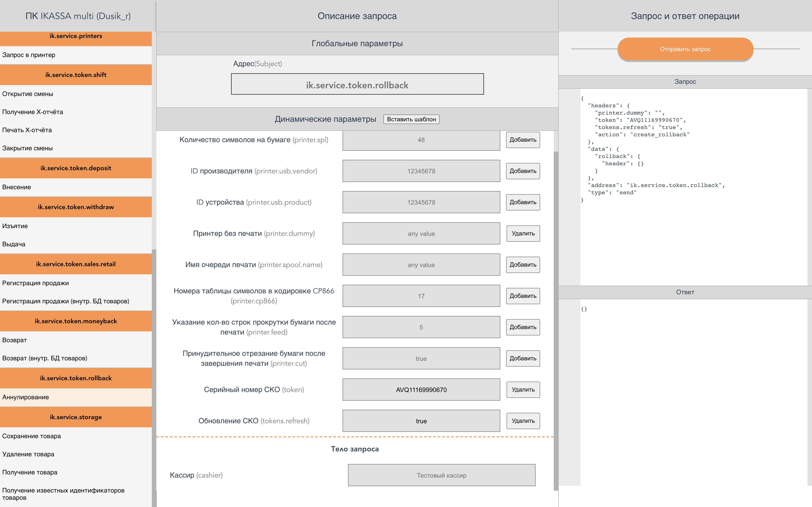
Task: Remove the printer.dummy parameter
Action: coord(523,233)
